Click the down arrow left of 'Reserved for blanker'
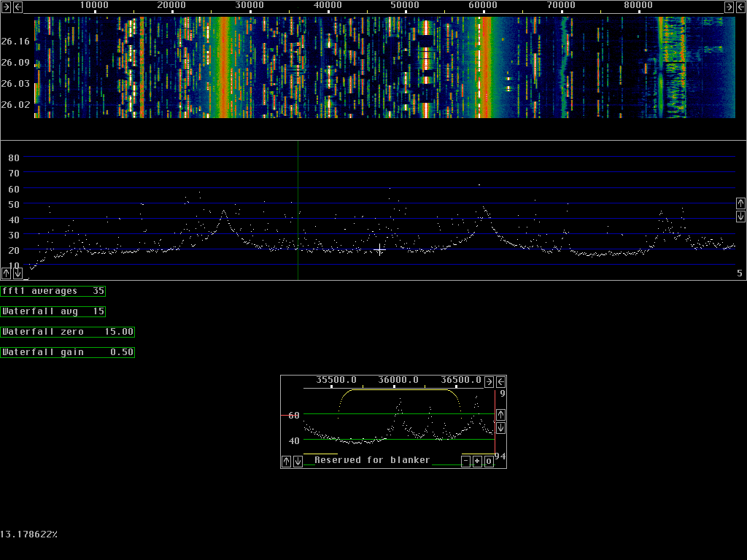 [298, 461]
